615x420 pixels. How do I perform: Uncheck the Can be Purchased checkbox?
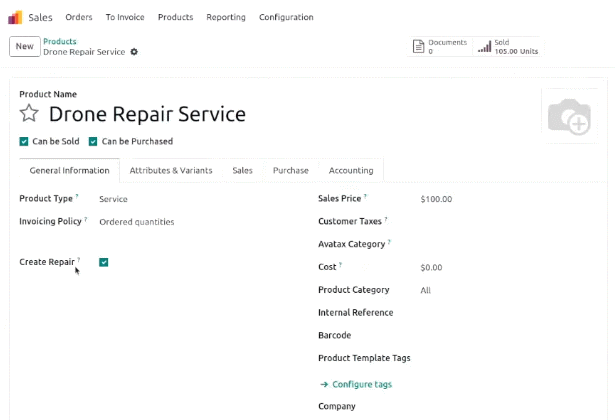click(x=93, y=142)
